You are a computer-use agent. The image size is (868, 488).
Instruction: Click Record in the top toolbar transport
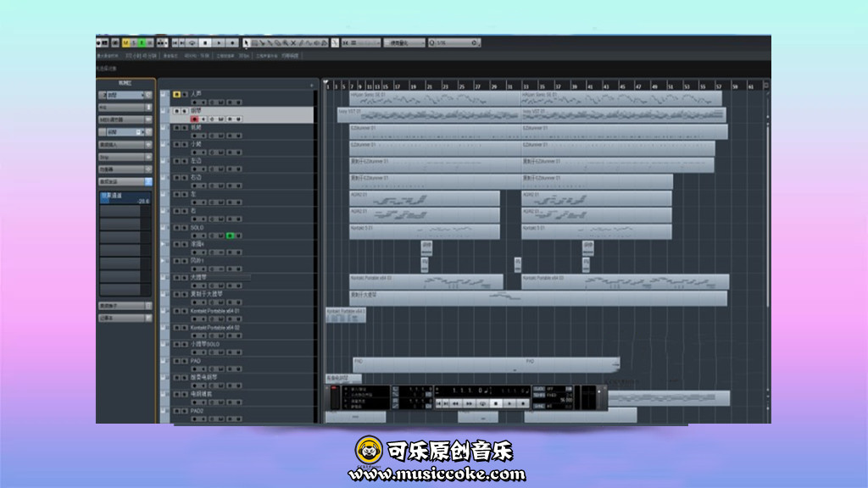(232, 43)
